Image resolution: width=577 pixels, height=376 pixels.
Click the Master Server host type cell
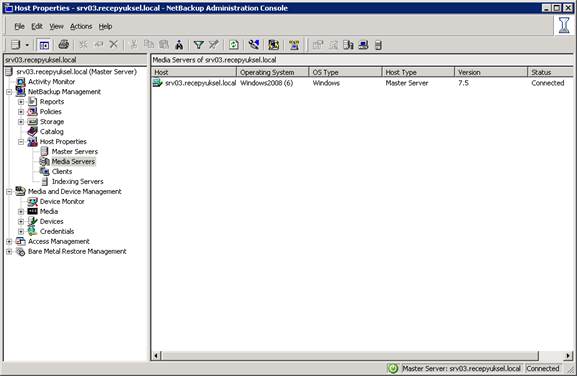tap(407, 83)
